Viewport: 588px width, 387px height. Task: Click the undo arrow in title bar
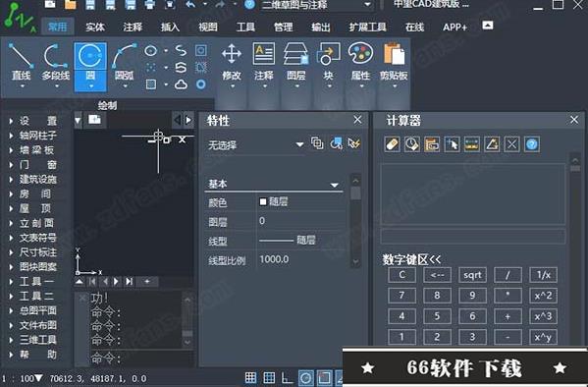click(190, 5)
